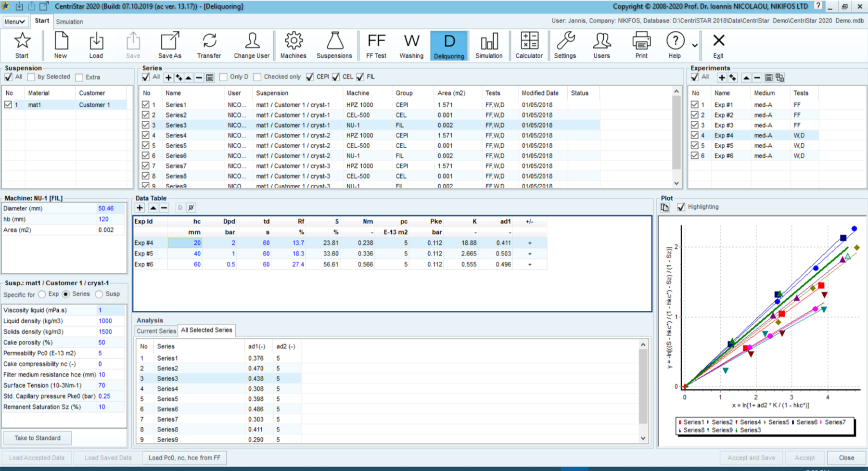Expand the ribbon overflow arrow next to Help
The image size is (868, 471).
(695, 45)
